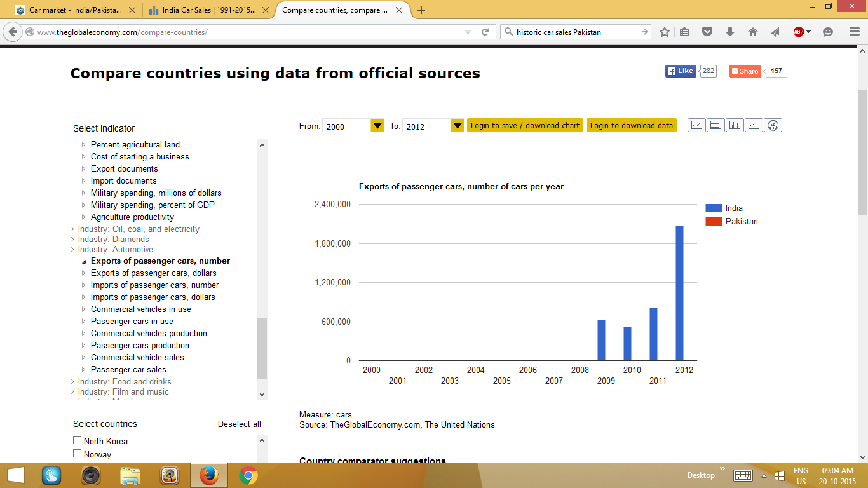
Task: Click the Percent agricultural land indicator
Action: pos(135,145)
